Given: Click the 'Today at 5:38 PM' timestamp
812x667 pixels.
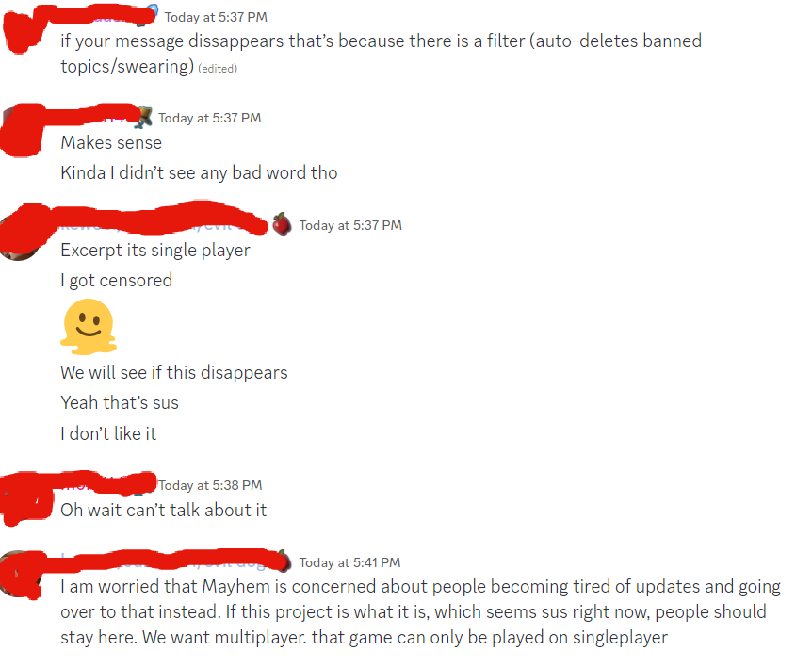Looking at the screenshot, I should pos(210,485).
